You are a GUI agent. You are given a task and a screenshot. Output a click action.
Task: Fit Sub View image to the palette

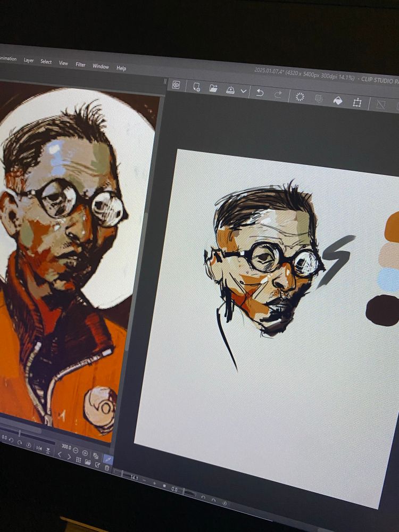point(96,456)
